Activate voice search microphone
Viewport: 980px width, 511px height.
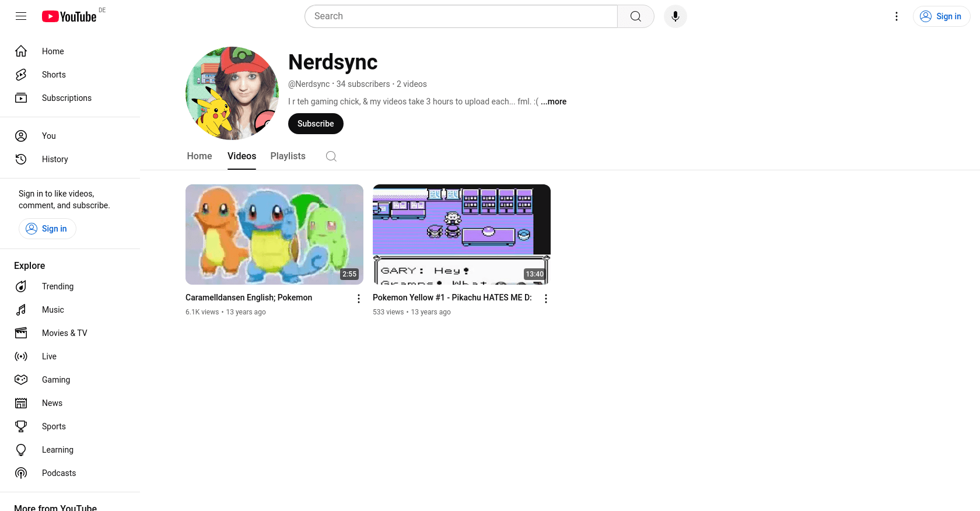click(675, 16)
